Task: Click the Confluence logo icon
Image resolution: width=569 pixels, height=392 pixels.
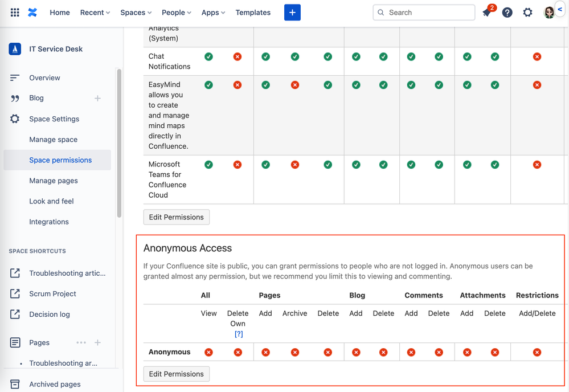Action: pos(32,13)
